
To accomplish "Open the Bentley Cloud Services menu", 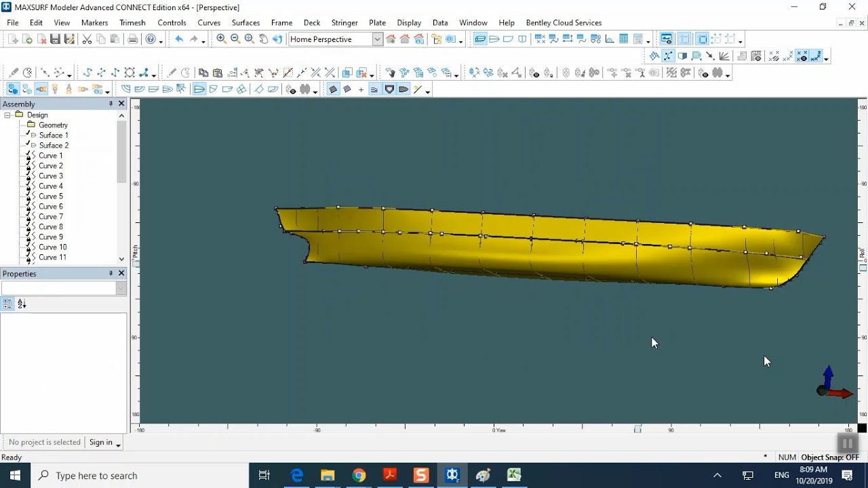I will point(564,22).
